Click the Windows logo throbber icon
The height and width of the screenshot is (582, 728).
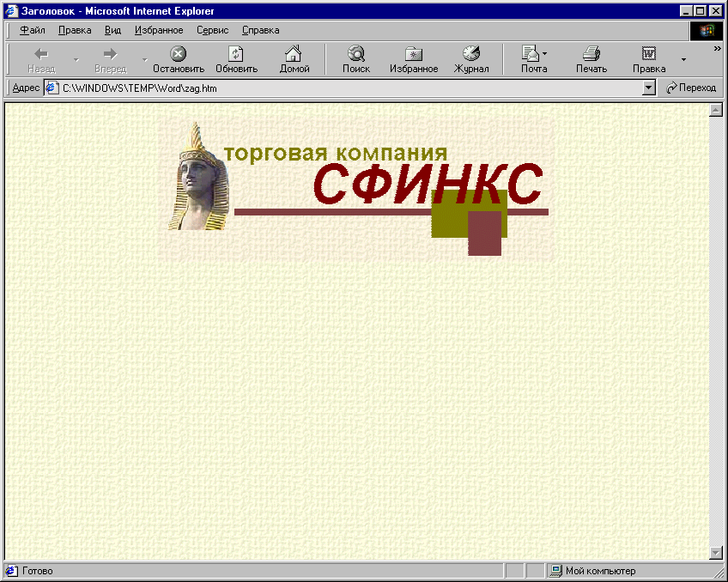(x=707, y=31)
